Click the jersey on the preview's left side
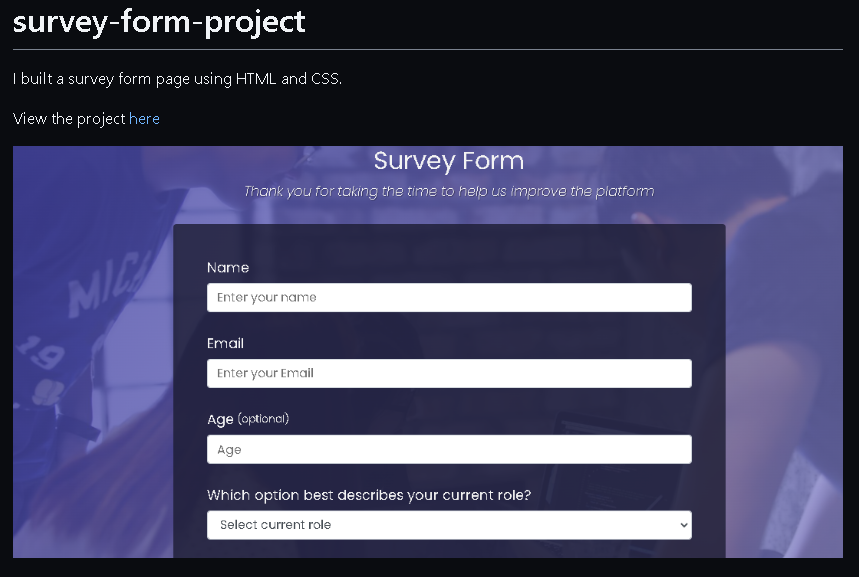 click(x=95, y=300)
